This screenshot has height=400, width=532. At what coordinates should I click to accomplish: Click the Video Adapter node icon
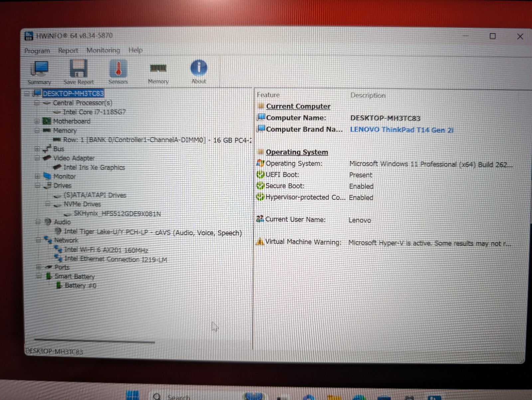click(x=47, y=157)
